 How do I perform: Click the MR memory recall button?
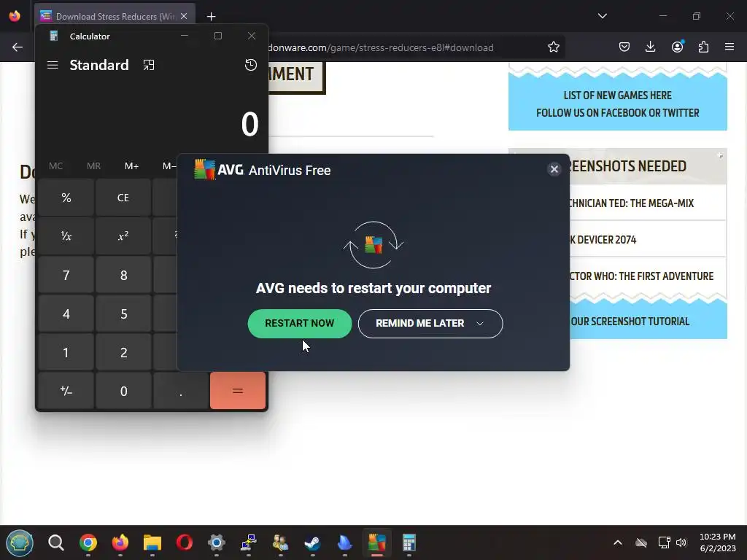(94, 166)
